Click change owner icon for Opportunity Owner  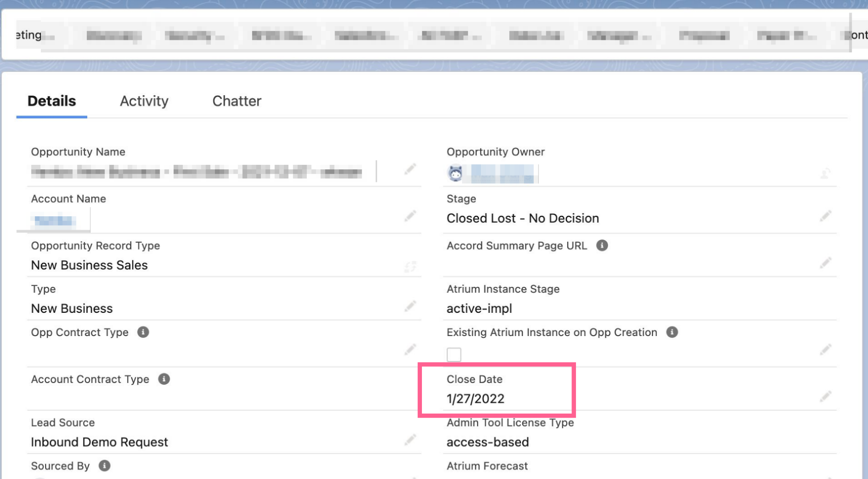point(825,174)
